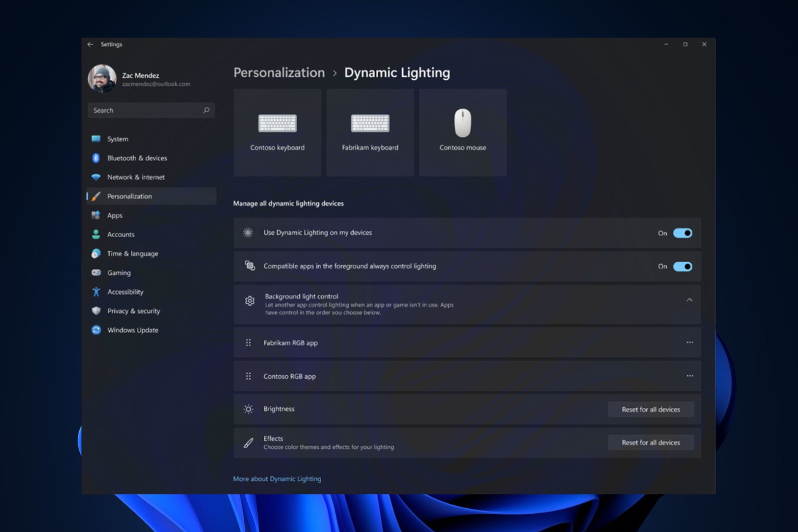
Task: Click the search magnifier icon
Action: coord(207,110)
